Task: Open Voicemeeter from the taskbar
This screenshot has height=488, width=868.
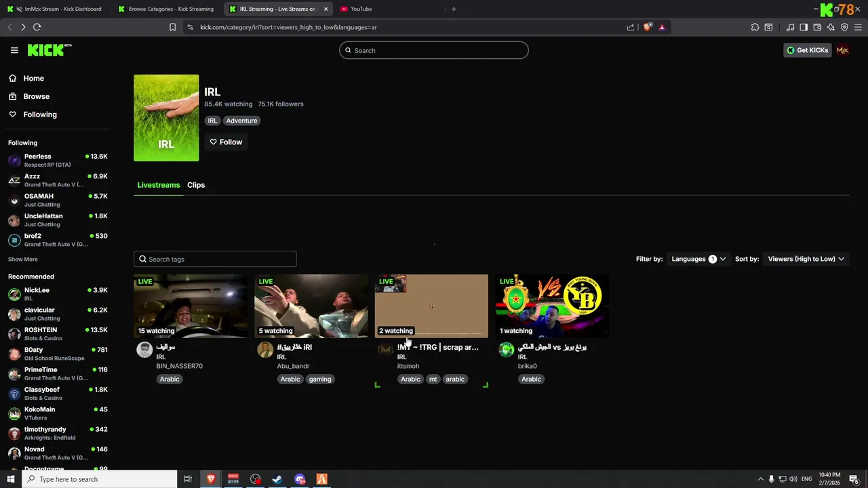Action: pos(233,479)
